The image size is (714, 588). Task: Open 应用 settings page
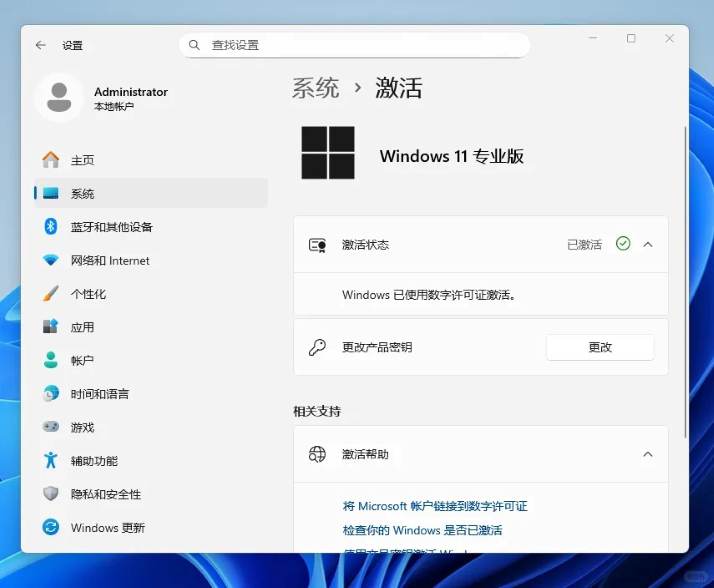tap(151, 327)
